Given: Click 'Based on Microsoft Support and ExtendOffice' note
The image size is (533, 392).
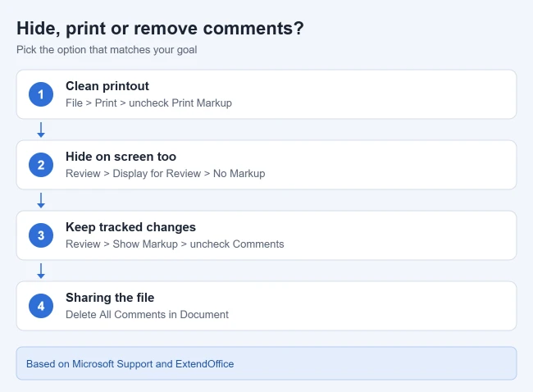Looking at the screenshot, I should tap(130, 364).
